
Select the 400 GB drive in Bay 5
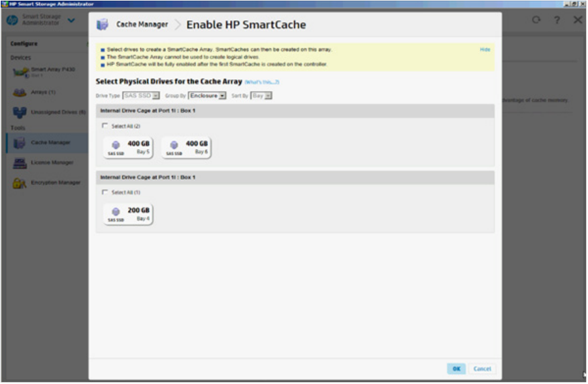click(x=128, y=148)
